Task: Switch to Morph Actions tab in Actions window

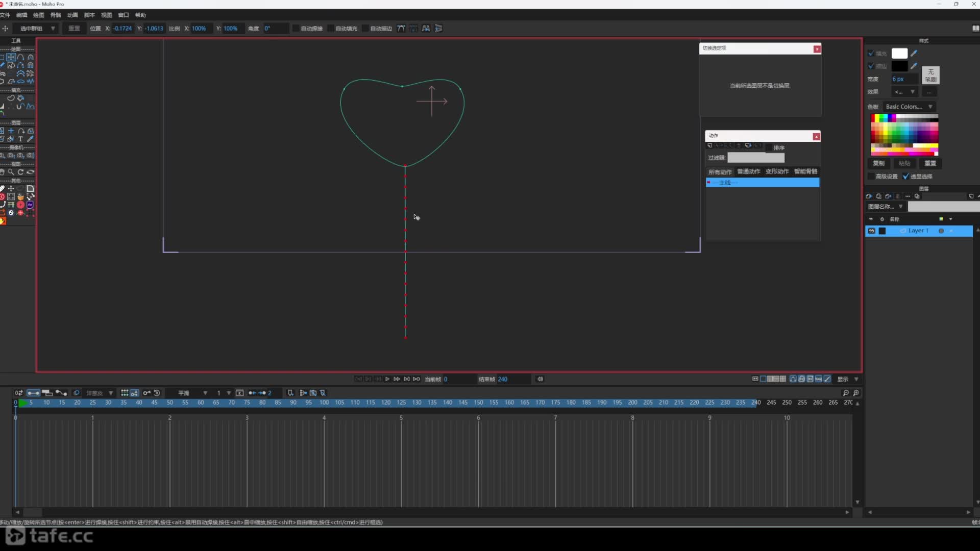Action: [777, 172]
